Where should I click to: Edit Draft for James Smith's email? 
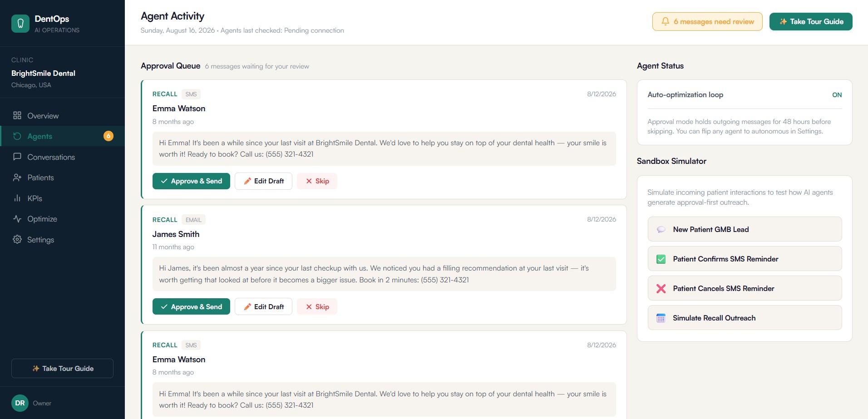pos(263,307)
